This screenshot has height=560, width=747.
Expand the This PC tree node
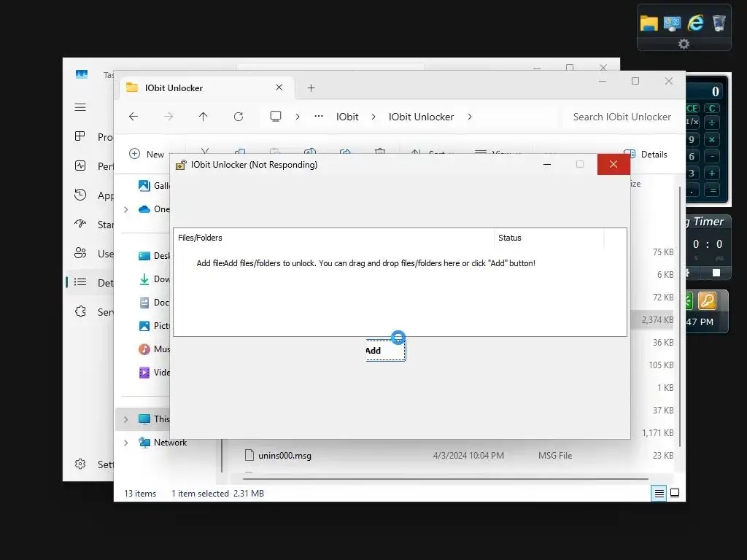pos(126,419)
